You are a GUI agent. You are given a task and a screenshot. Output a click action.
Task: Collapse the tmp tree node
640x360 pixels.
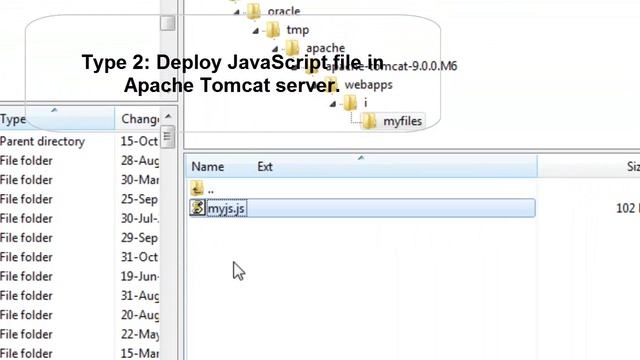[256, 30]
